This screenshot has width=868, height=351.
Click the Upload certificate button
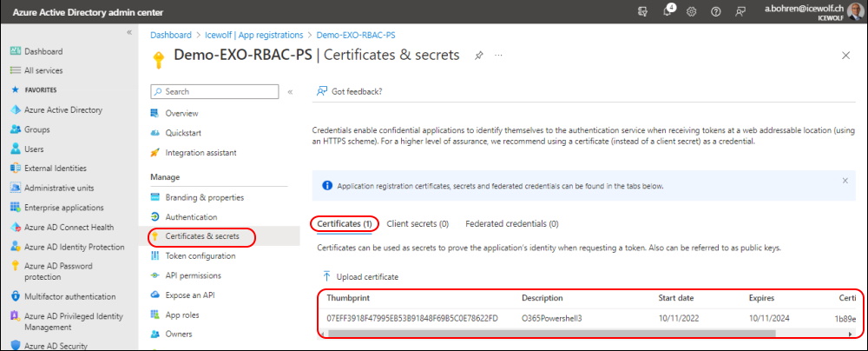point(360,276)
